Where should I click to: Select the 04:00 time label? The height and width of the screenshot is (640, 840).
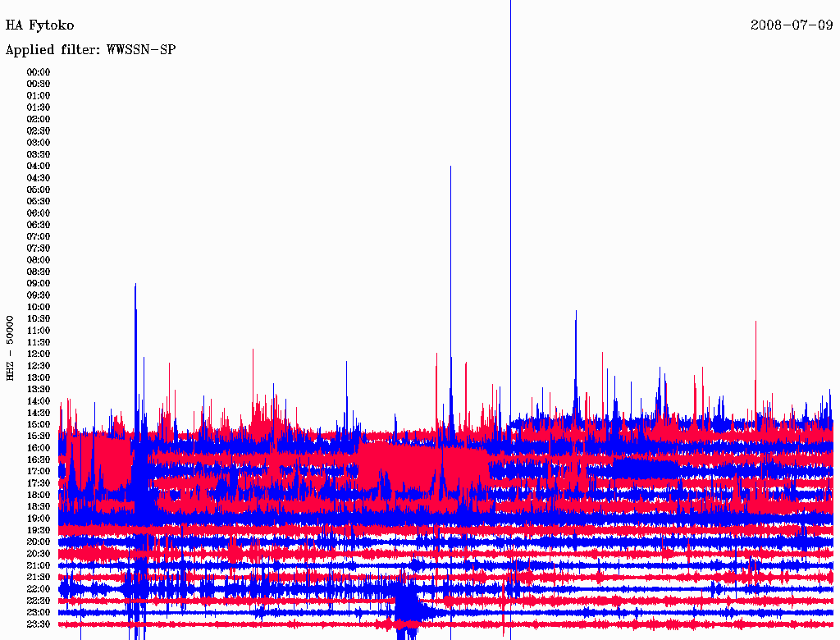(38, 167)
